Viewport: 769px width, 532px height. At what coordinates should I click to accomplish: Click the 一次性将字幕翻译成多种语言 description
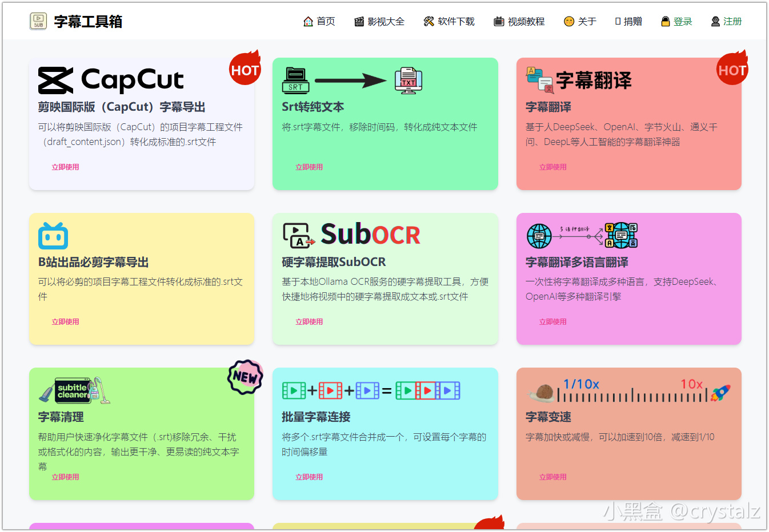[622, 289]
